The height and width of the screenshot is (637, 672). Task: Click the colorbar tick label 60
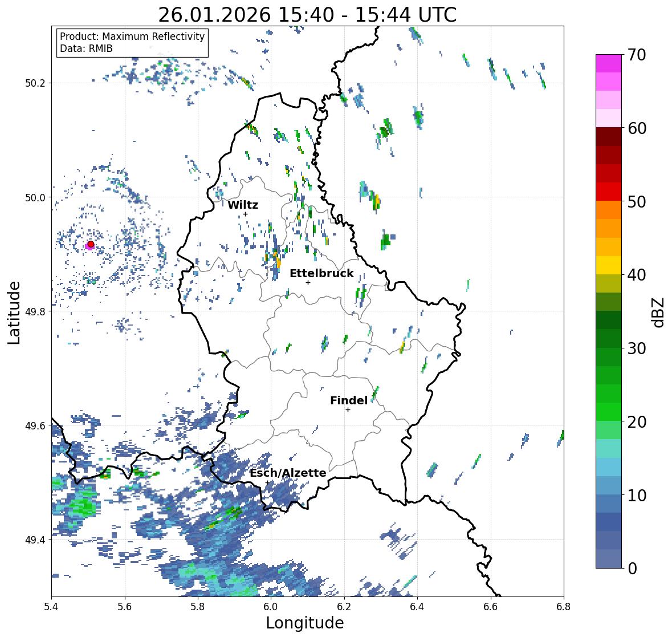point(637,128)
